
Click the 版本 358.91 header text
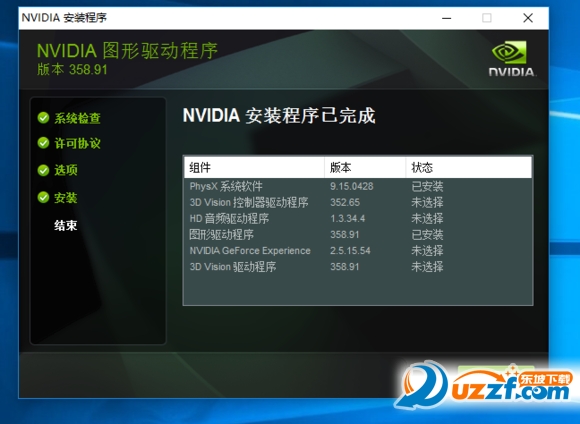[72, 70]
